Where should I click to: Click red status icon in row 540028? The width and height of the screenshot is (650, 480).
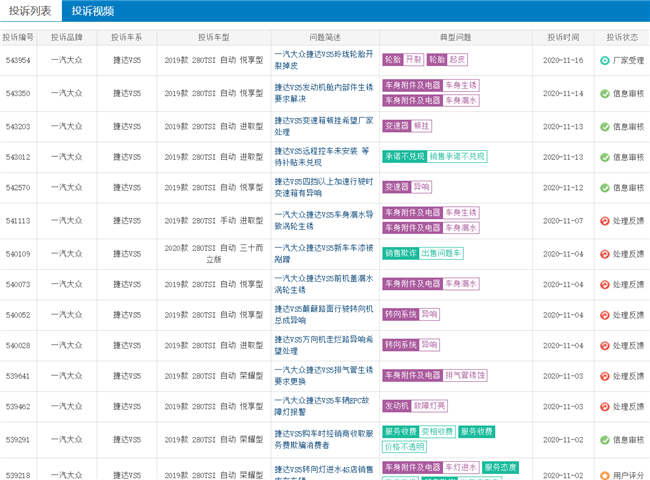pos(605,346)
